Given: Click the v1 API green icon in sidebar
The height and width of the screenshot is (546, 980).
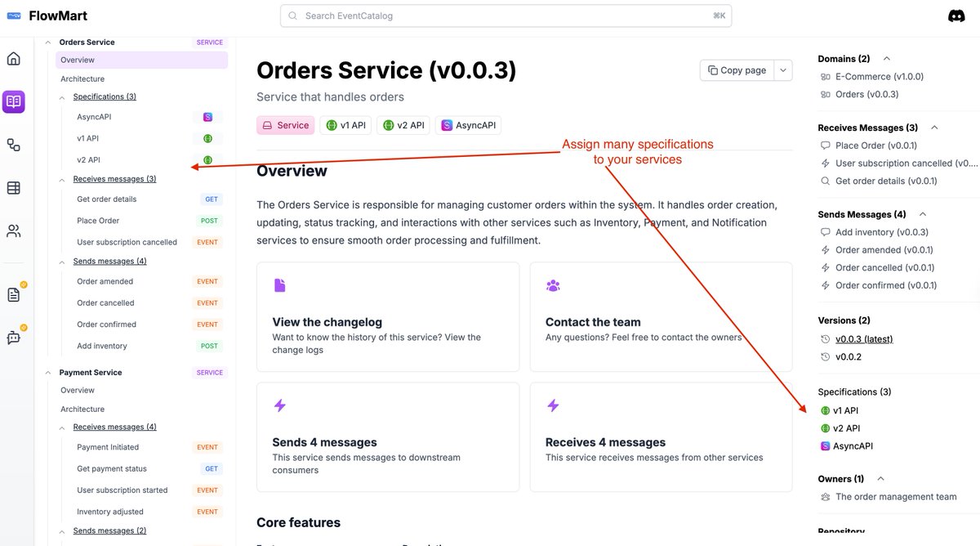Looking at the screenshot, I should pyautogui.click(x=207, y=138).
